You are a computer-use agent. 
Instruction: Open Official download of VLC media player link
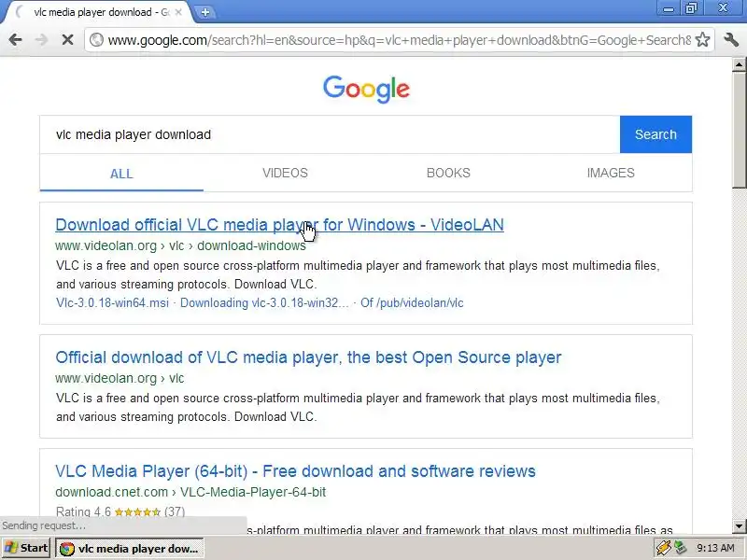click(308, 357)
